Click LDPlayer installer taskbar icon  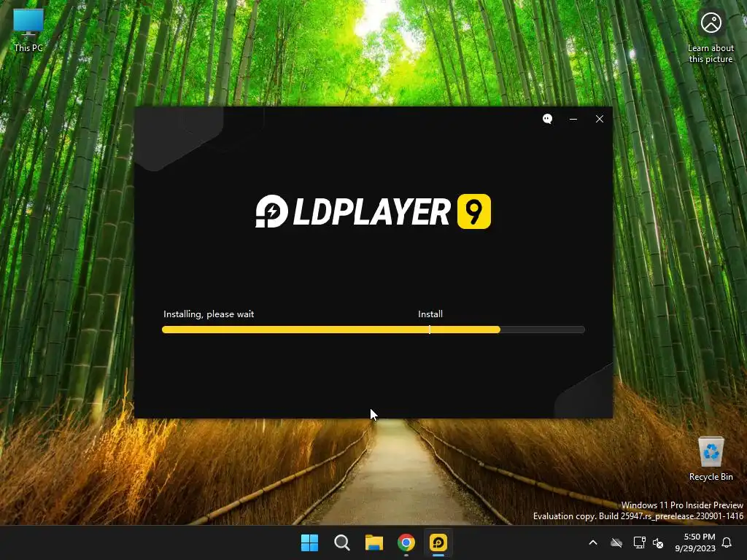click(438, 542)
